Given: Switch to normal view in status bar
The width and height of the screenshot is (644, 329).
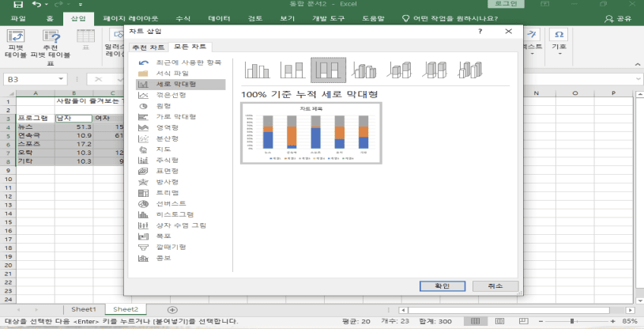Looking at the screenshot, I should click(476, 321).
